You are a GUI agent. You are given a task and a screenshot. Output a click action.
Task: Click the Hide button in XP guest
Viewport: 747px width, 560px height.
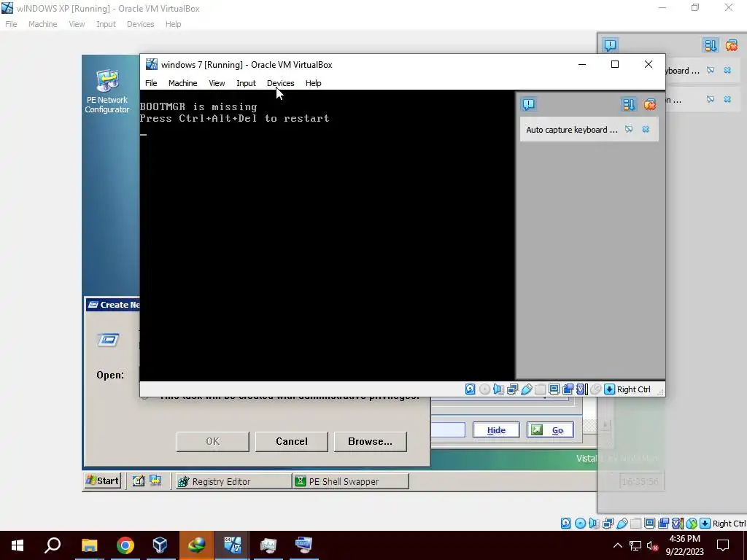(496, 430)
